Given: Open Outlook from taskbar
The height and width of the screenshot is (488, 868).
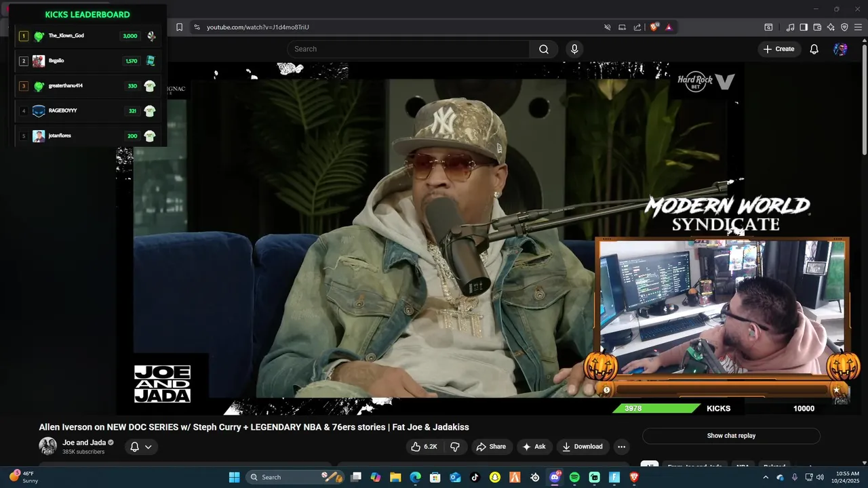Looking at the screenshot, I should (455, 477).
